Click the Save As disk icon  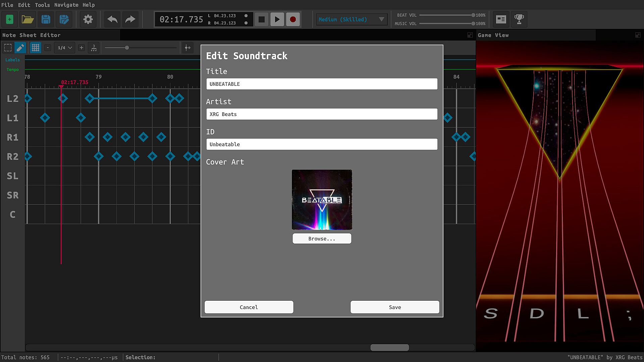[x=64, y=19]
